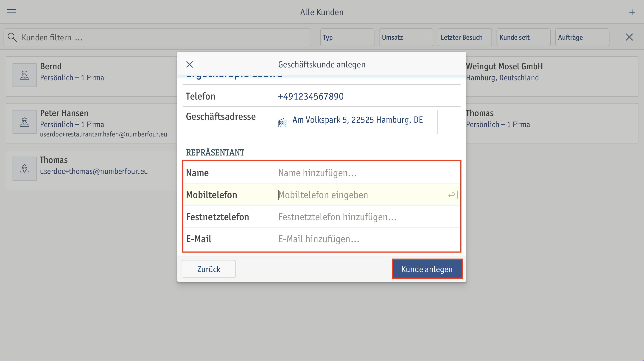The image size is (644, 361).
Task: Click the building icon next to address
Action: tap(283, 123)
